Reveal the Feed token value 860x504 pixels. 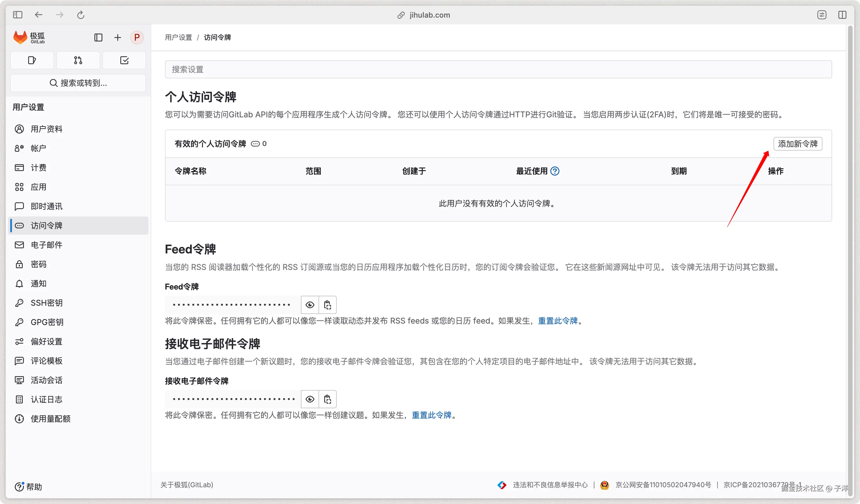[310, 305]
